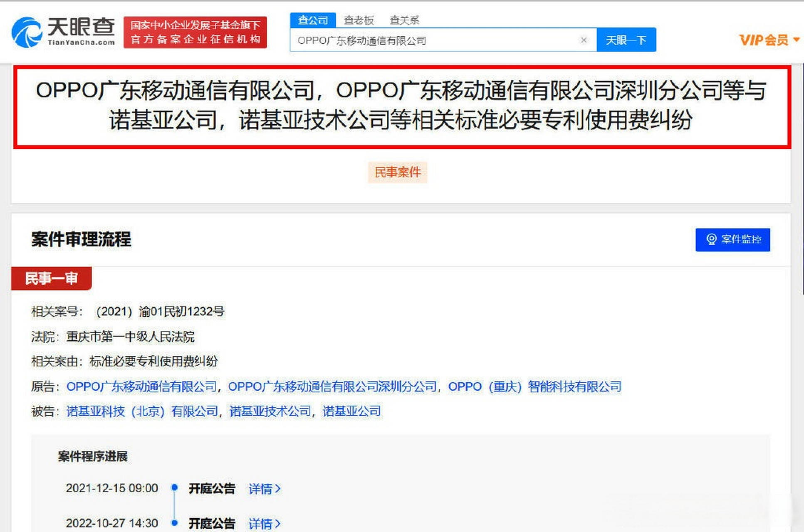This screenshot has width=804, height=532.
Task: Open the VIP会员 dropdown menu
Action: pyautogui.click(x=769, y=40)
